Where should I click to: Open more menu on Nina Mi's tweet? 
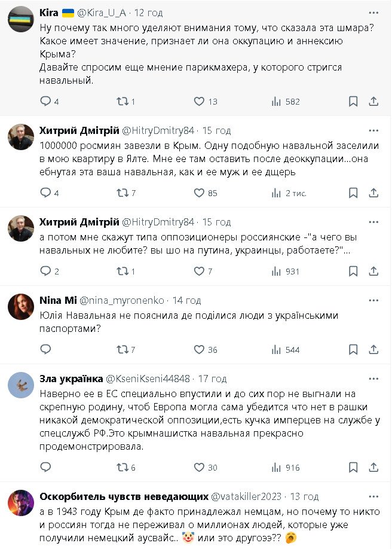tap(374, 300)
